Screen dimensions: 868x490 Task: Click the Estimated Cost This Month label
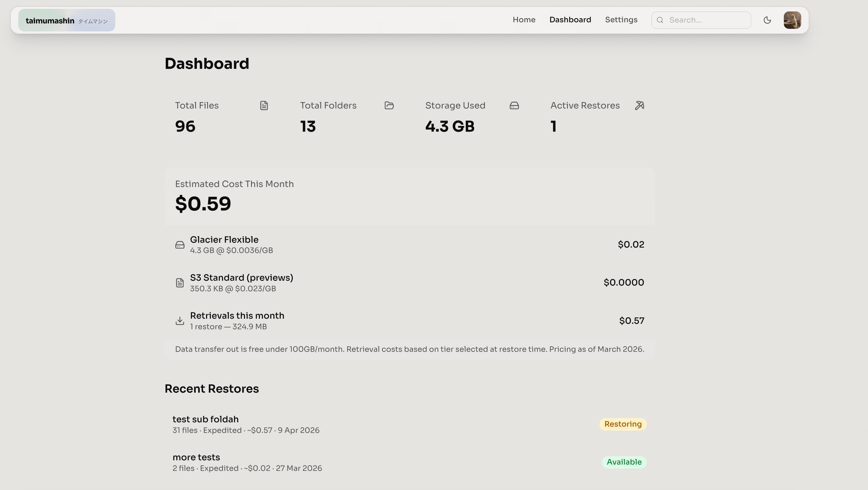(x=234, y=184)
